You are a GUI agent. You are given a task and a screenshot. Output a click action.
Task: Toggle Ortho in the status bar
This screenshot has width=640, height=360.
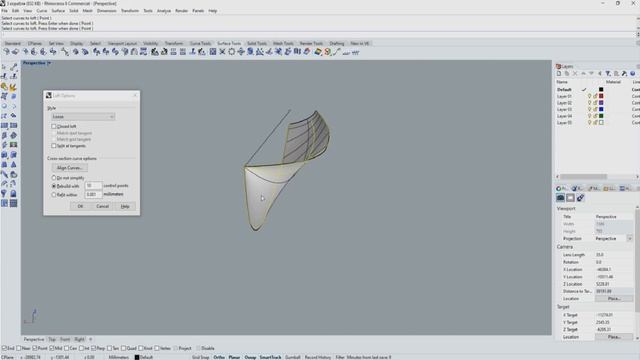[219, 357]
